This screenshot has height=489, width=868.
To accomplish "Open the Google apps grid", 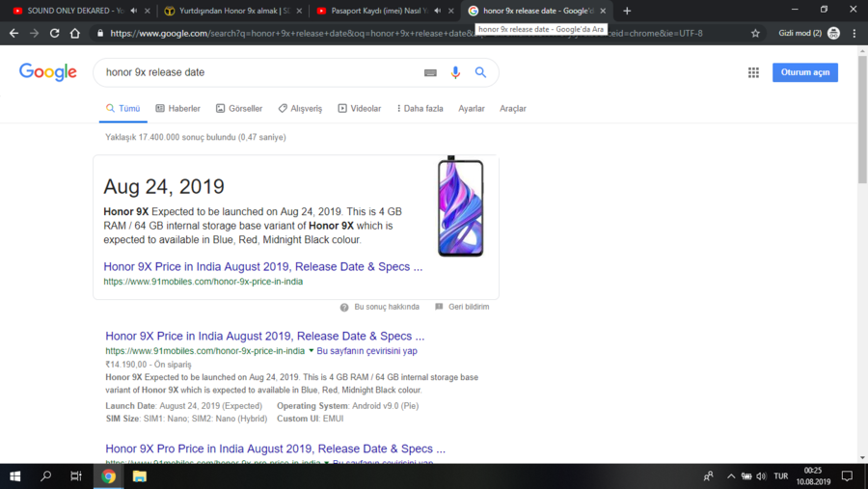I will pyautogui.click(x=753, y=72).
